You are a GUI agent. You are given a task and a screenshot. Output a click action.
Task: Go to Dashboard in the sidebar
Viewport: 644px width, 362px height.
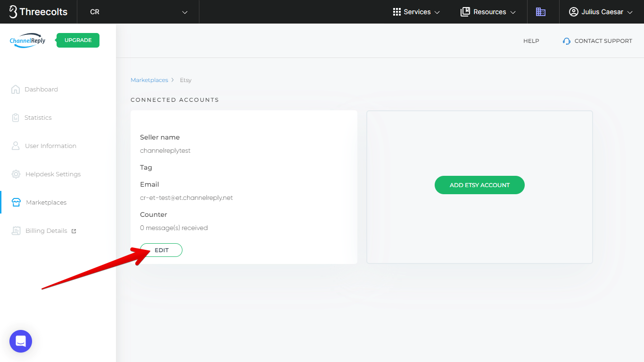click(x=41, y=90)
